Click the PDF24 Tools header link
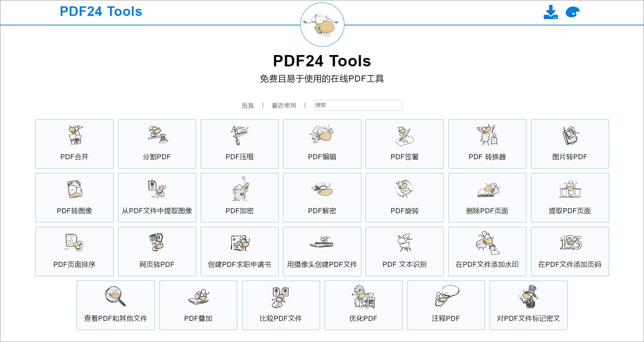 [101, 11]
